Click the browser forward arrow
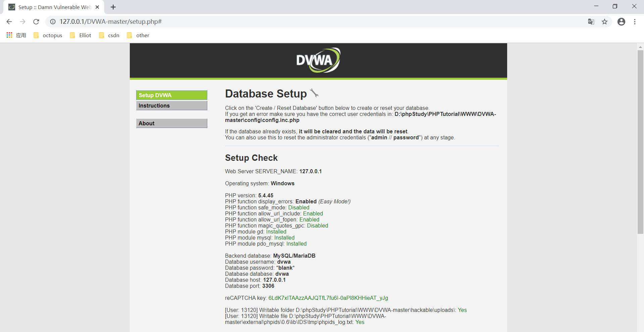 coord(22,22)
